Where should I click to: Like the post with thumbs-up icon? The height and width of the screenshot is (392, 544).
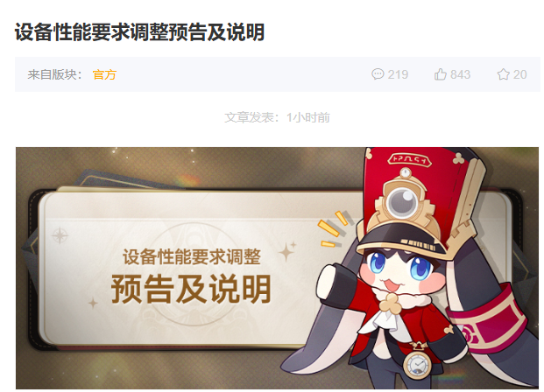pyautogui.click(x=441, y=74)
